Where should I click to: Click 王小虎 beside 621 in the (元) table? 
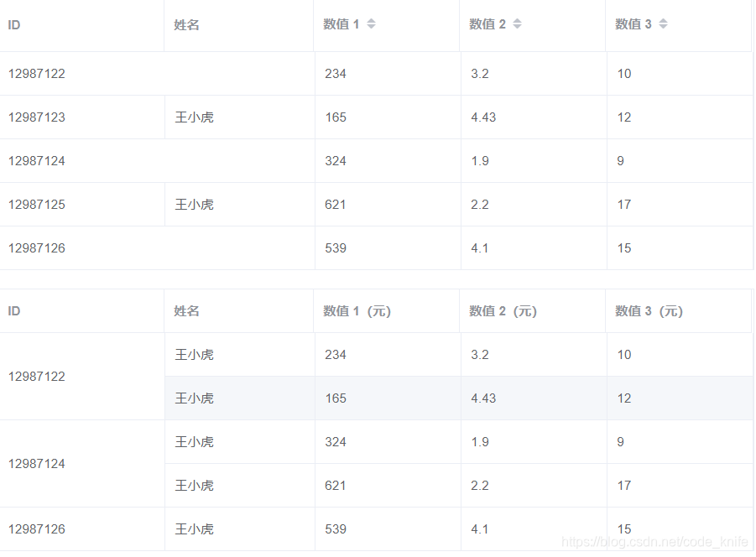pos(195,485)
